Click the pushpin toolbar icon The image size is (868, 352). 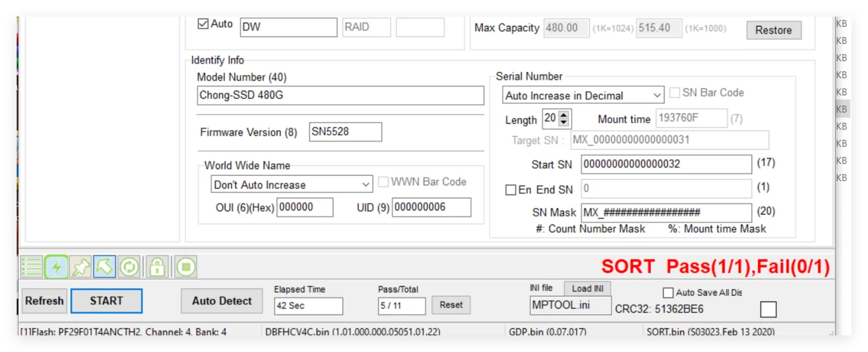[x=81, y=267]
